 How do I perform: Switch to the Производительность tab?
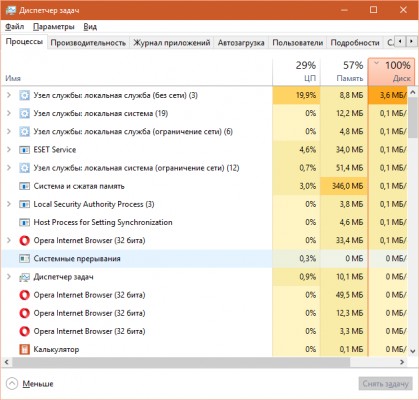coord(88,43)
